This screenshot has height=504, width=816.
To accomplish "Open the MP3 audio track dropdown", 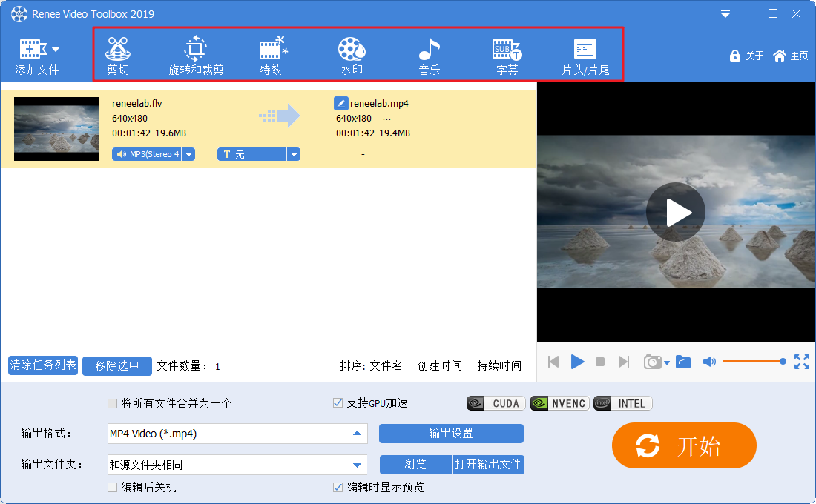I will click(x=188, y=154).
